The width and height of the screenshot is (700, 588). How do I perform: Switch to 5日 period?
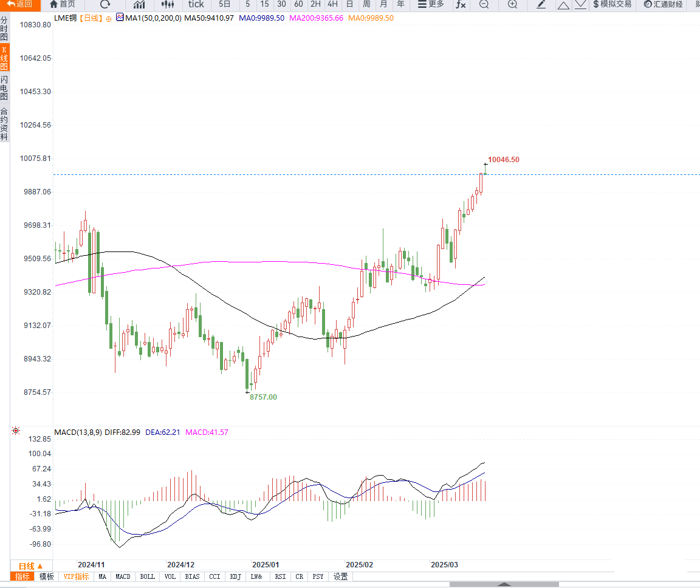[224, 4]
